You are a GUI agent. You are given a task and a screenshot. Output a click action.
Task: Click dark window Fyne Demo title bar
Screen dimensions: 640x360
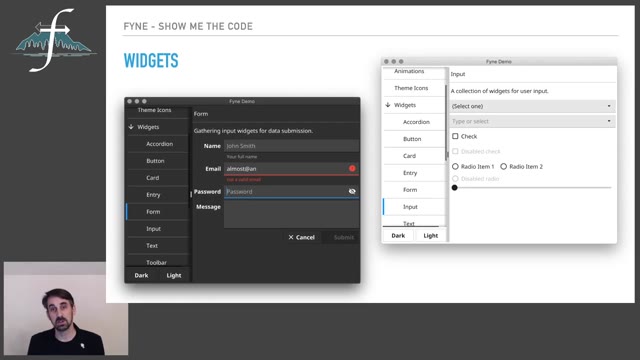pos(242,101)
